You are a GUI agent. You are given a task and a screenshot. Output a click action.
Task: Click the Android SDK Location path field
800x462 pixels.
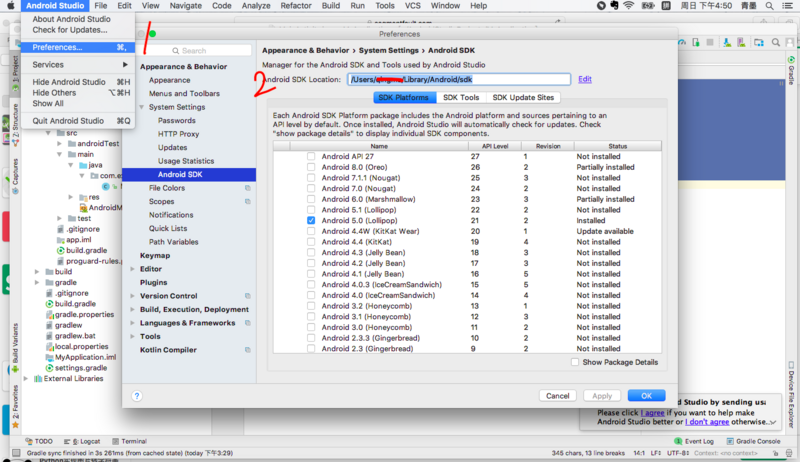pos(459,79)
